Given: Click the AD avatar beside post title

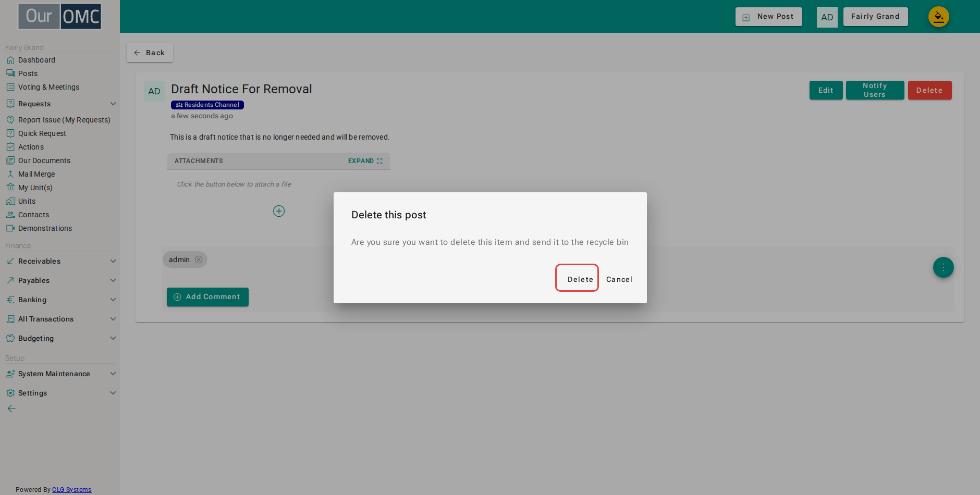Looking at the screenshot, I should (154, 91).
